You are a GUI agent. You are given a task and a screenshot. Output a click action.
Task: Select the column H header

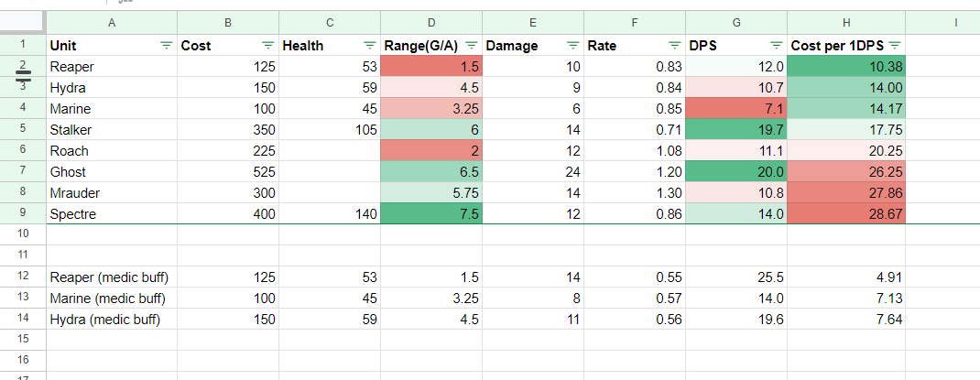point(846,21)
